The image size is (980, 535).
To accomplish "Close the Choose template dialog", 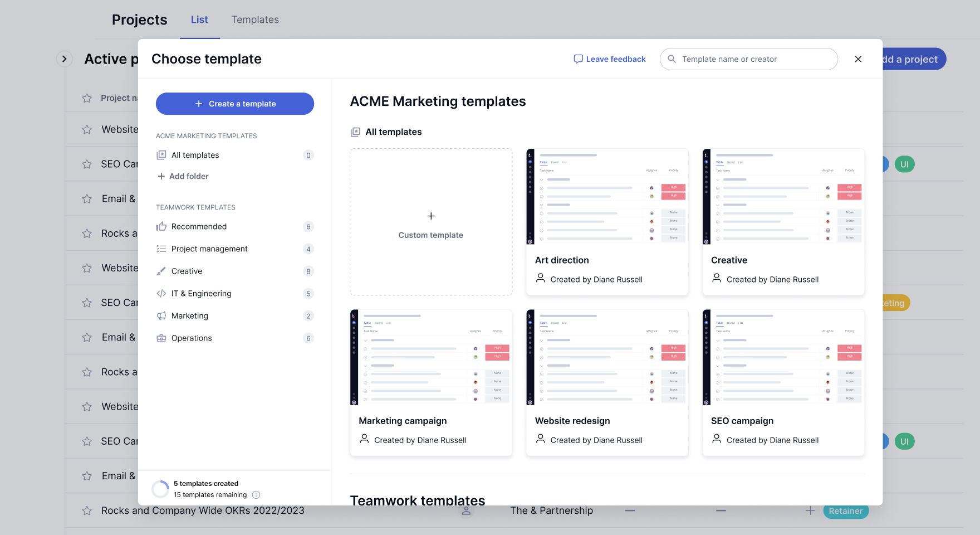I will [858, 59].
